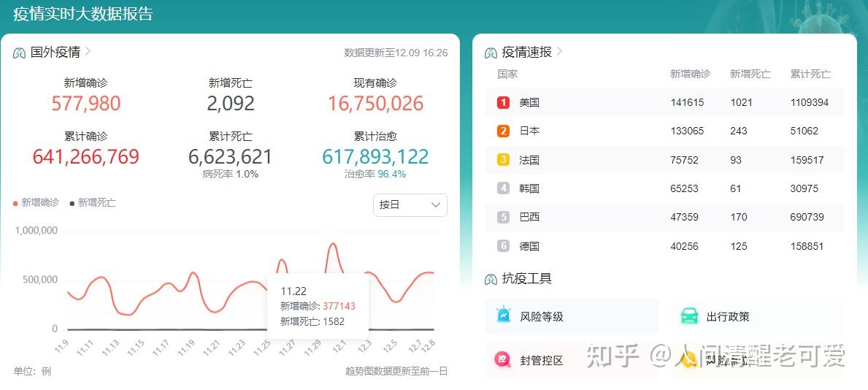Toggle 新增确诊 legend series
The image size is (868, 390).
pos(36,203)
